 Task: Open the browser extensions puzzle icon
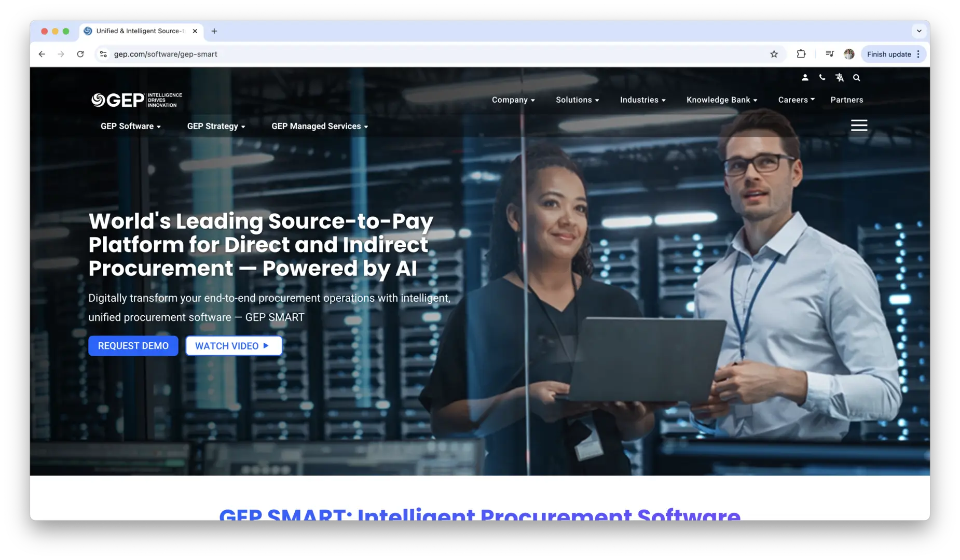click(801, 54)
